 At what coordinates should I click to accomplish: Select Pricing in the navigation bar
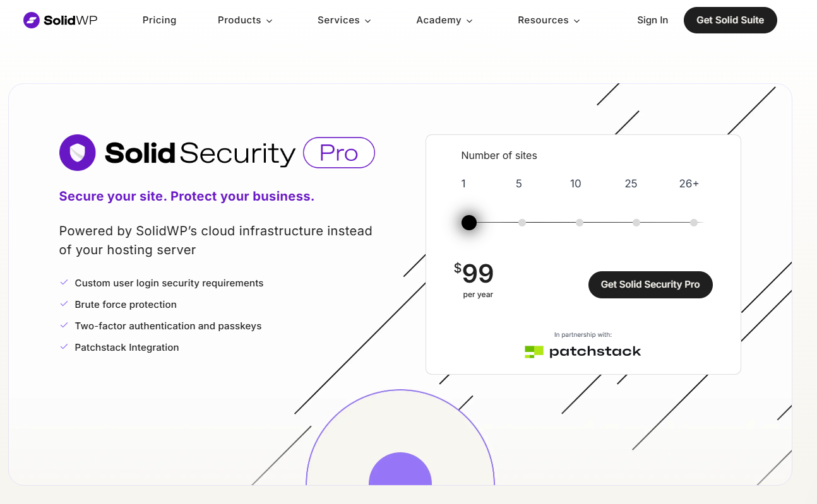[x=159, y=20]
